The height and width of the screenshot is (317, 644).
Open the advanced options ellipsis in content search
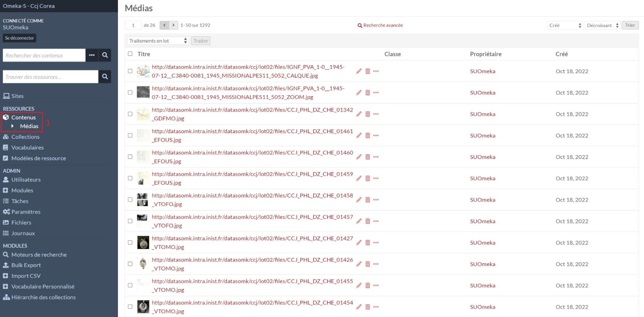[92, 55]
